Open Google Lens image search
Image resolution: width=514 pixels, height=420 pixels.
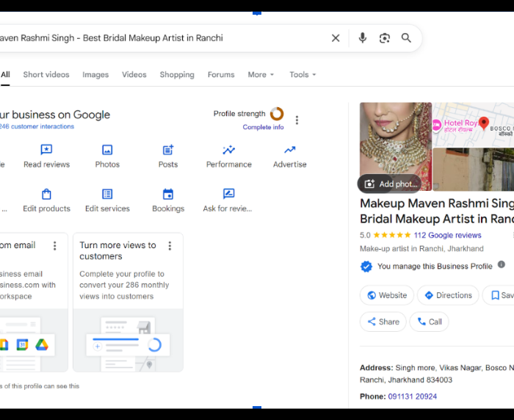(x=384, y=38)
